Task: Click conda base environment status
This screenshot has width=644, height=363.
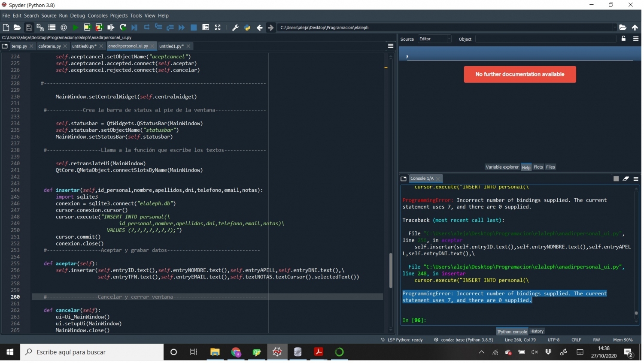Action: 464,340
